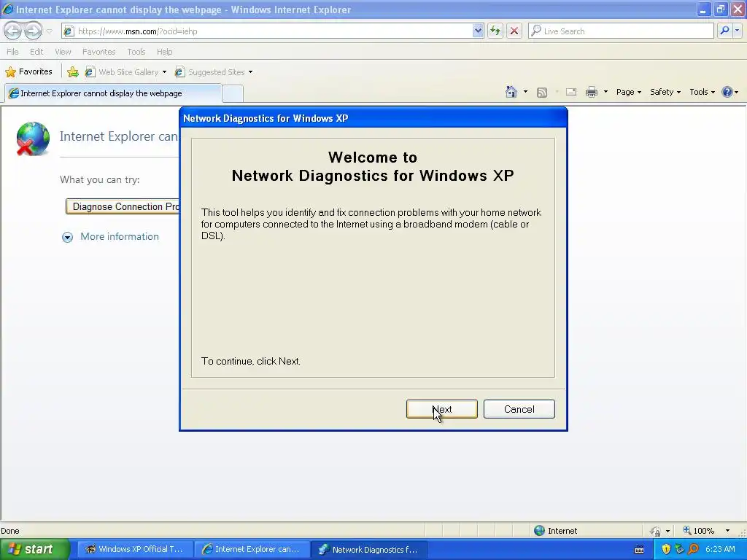Click the 6:23 AM system clock
The image size is (747, 560).
pos(720,549)
